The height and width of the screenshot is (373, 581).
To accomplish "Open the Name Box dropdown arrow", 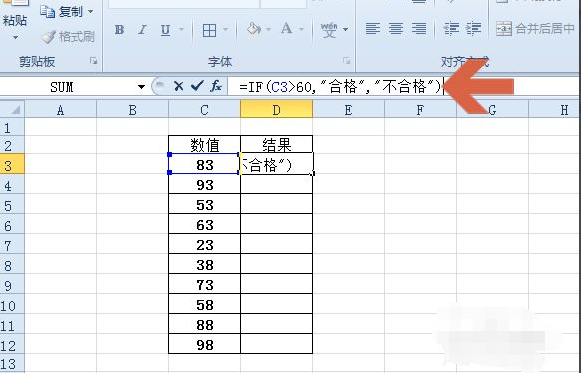I will [x=141, y=87].
